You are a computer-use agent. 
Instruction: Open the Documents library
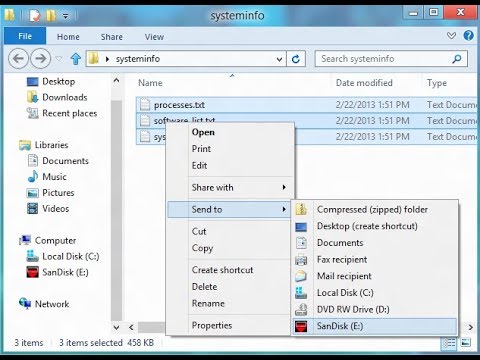tap(58, 161)
